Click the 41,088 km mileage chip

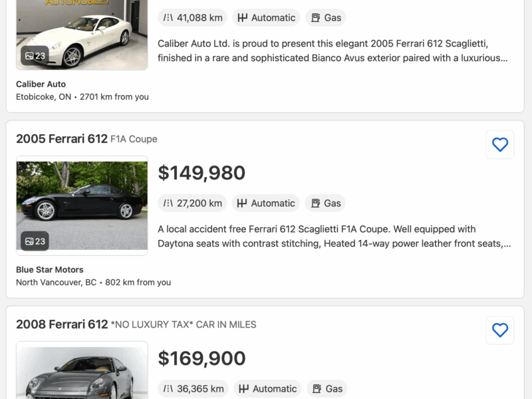coord(193,18)
